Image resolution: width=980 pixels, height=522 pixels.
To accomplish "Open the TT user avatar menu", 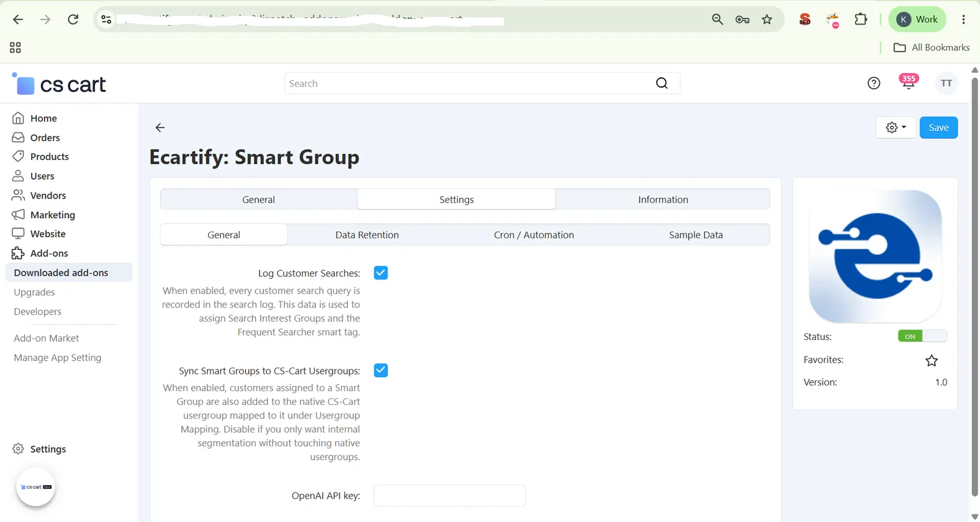I will (x=946, y=83).
